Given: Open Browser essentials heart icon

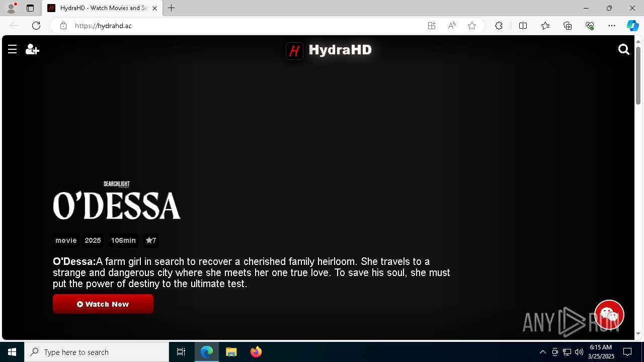Looking at the screenshot, I should coord(590,26).
